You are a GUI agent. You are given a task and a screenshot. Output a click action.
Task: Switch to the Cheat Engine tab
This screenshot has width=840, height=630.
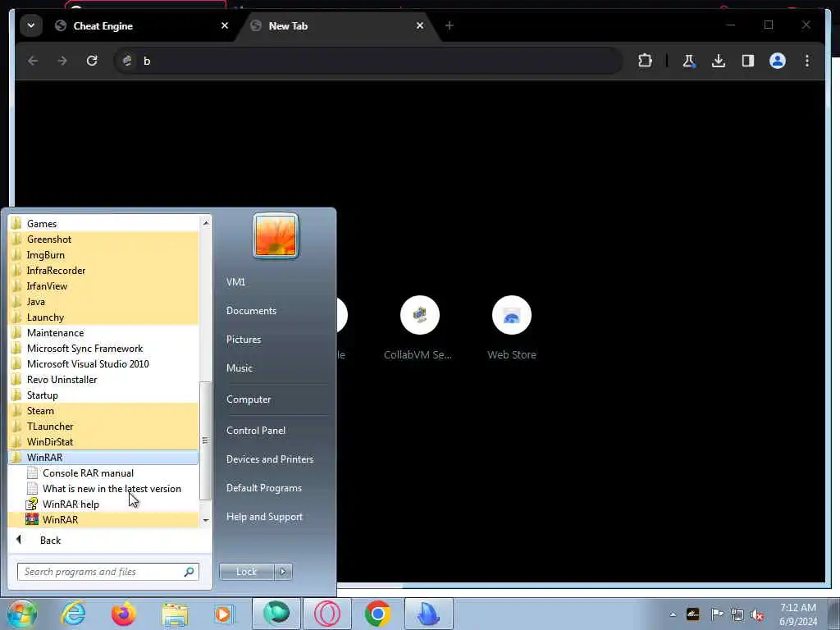point(141,25)
